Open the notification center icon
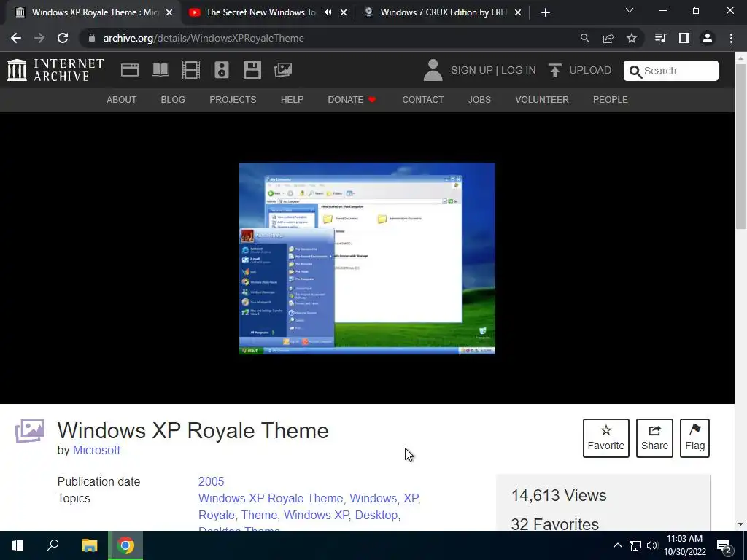 click(x=724, y=545)
